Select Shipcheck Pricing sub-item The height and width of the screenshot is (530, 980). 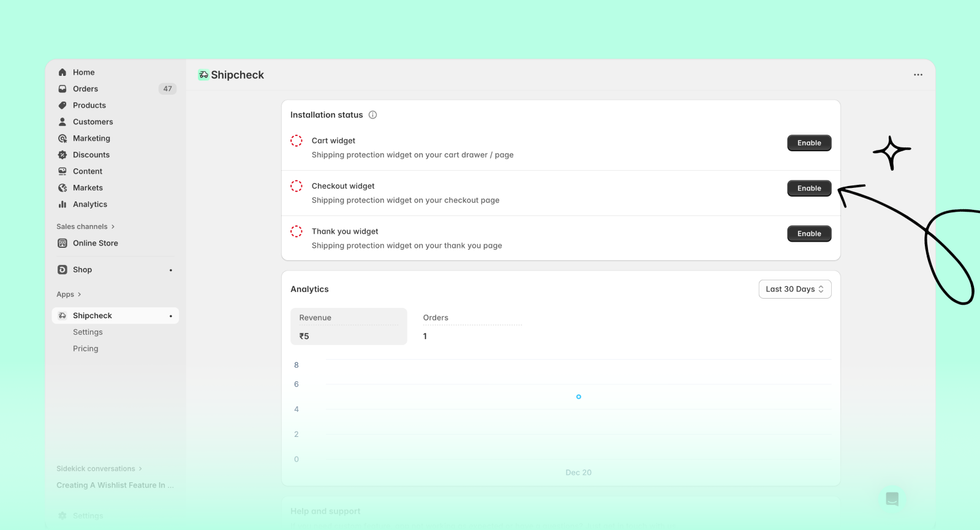click(x=86, y=349)
